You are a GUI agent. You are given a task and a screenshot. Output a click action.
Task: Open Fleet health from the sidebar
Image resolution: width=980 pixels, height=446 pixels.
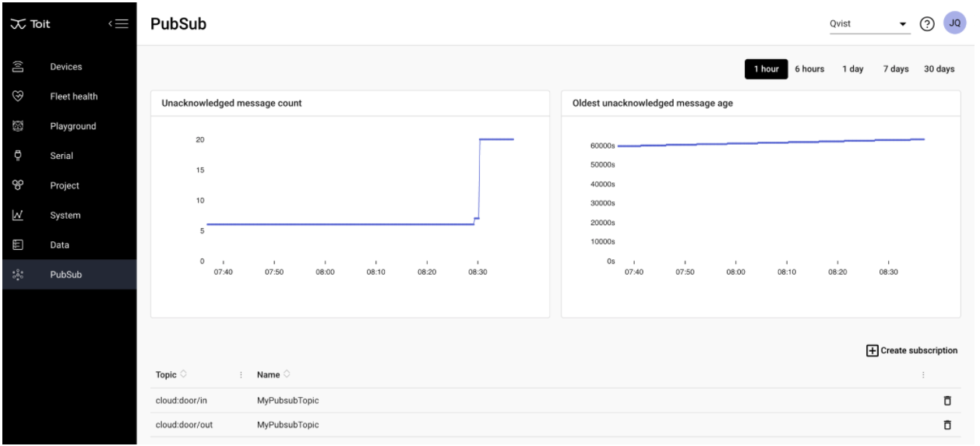(x=73, y=97)
